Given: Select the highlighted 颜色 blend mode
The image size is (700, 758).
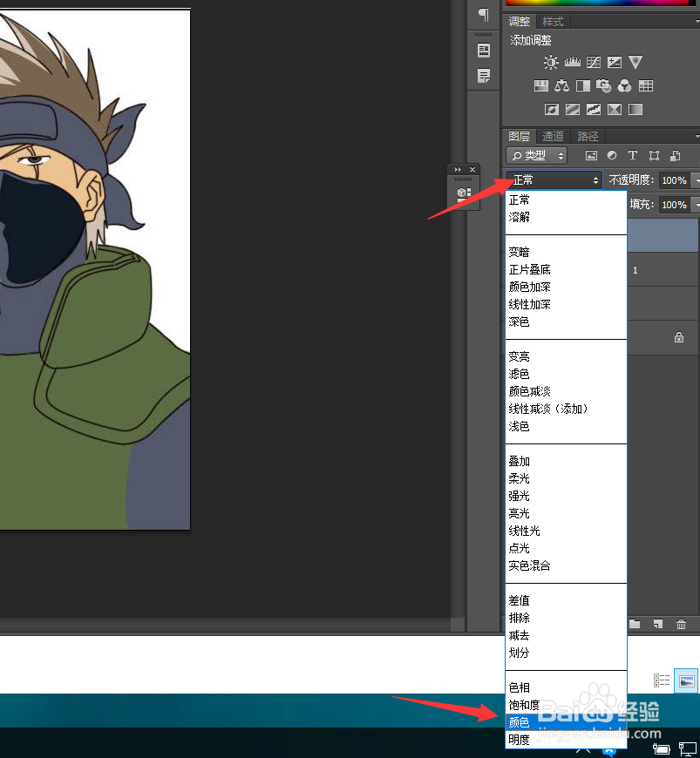Looking at the screenshot, I should tap(566, 722).
